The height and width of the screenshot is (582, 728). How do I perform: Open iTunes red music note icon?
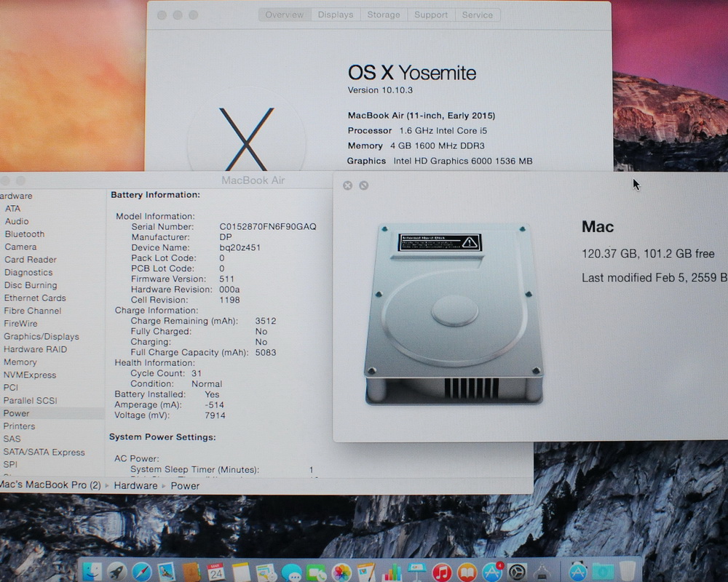pyautogui.click(x=442, y=573)
